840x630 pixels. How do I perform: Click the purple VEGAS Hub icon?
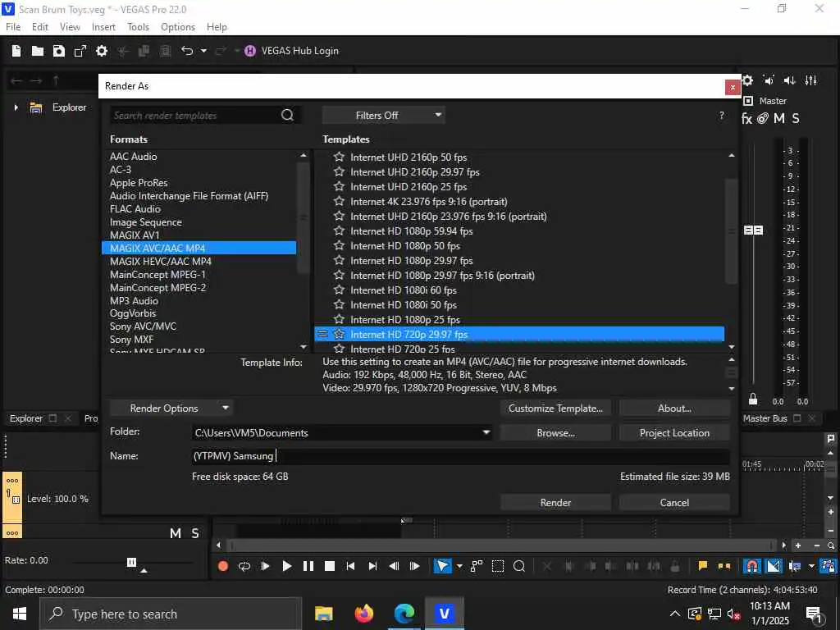249,51
